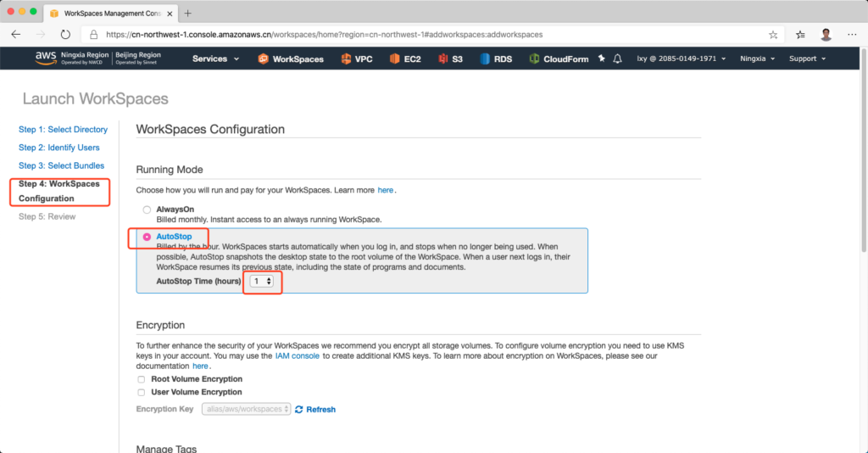Click the browser address bar
This screenshot has height=453, width=868.
(x=424, y=35)
